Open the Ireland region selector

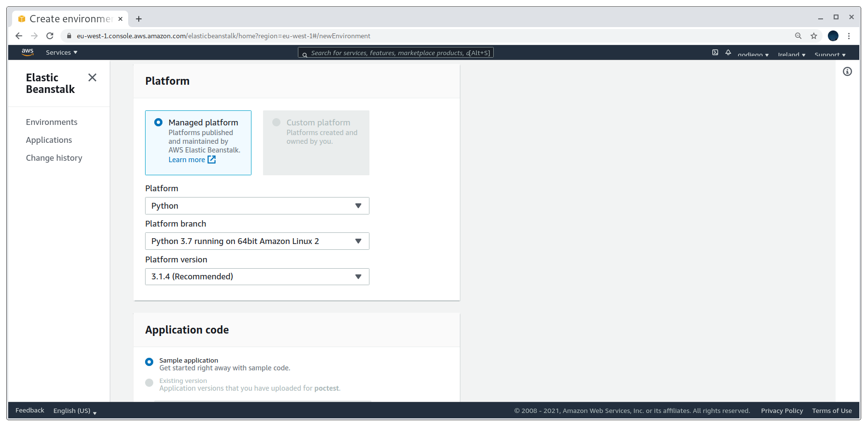[792, 54]
